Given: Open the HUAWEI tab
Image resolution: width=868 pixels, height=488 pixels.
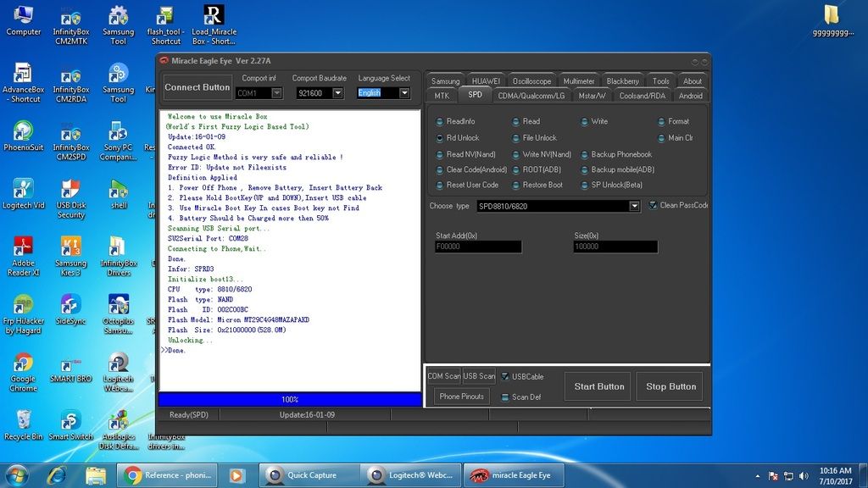Looking at the screenshot, I should (486, 80).
